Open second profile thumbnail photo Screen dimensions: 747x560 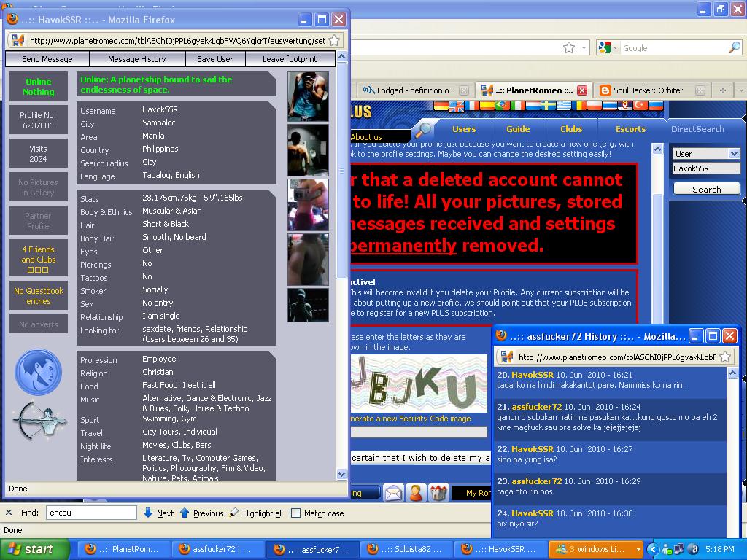click(309, 150)
